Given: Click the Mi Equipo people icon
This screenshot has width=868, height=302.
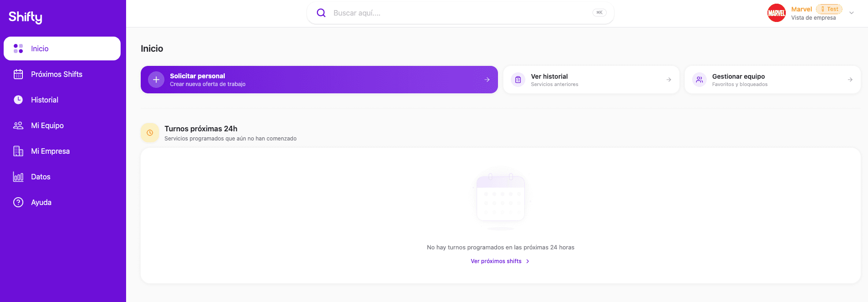Looking at the screenshot, I should pyautogui.click(x=18, y=125).
